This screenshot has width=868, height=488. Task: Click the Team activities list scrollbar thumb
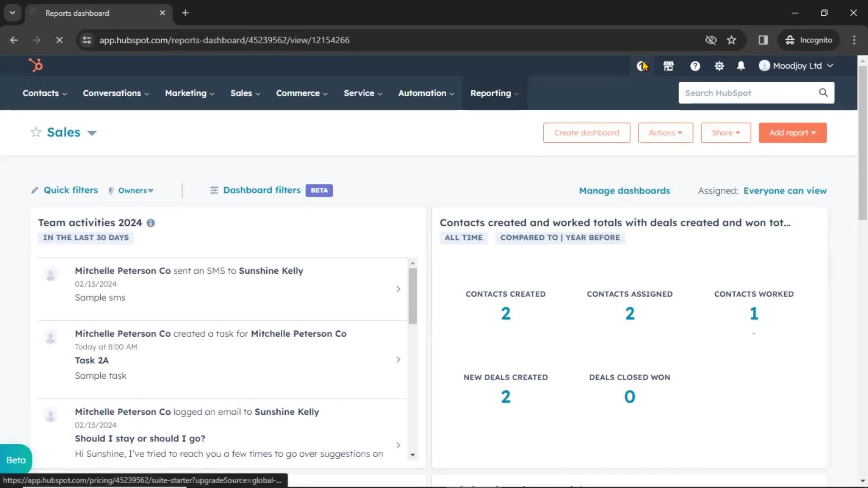click(x=412, y=296)
